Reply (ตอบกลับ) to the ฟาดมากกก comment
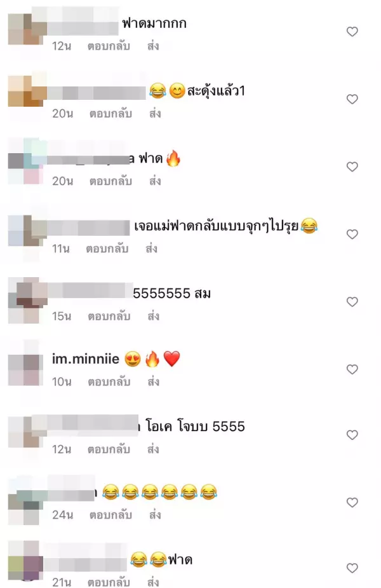This screenshot has height=588, width=381. point(109,46)
